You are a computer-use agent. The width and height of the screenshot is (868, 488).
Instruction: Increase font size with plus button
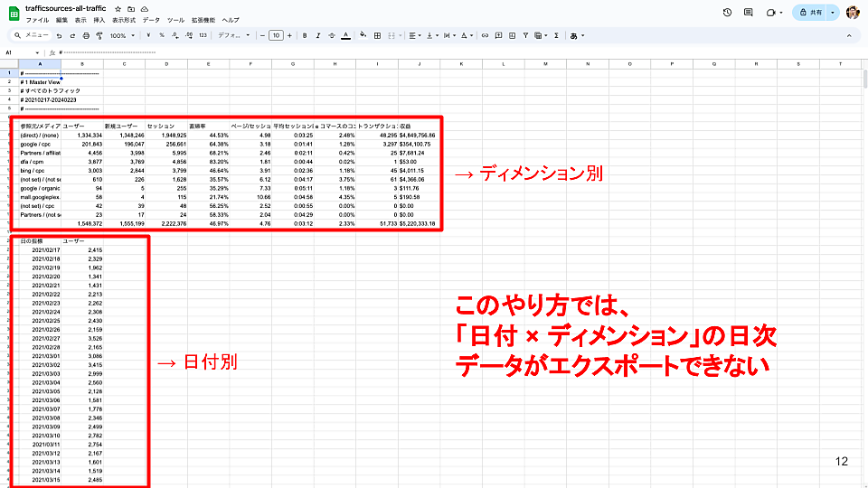pyautogui.click(x=290, y=35)
